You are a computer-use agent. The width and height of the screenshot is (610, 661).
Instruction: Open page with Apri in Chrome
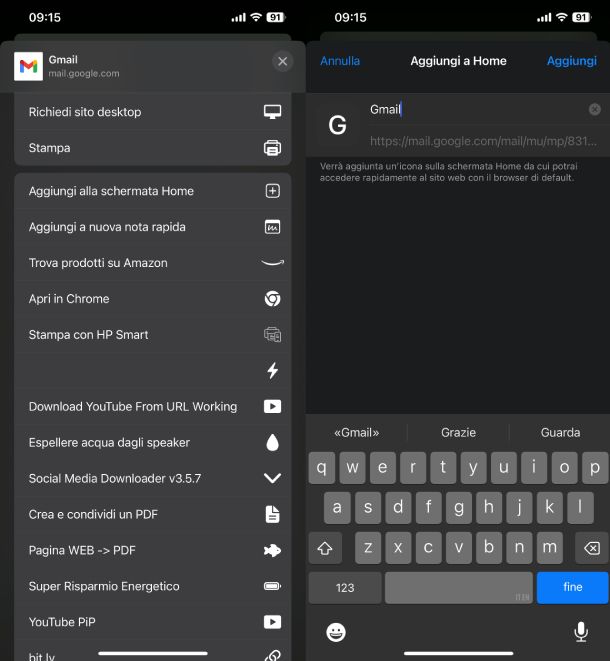(153, 299)
